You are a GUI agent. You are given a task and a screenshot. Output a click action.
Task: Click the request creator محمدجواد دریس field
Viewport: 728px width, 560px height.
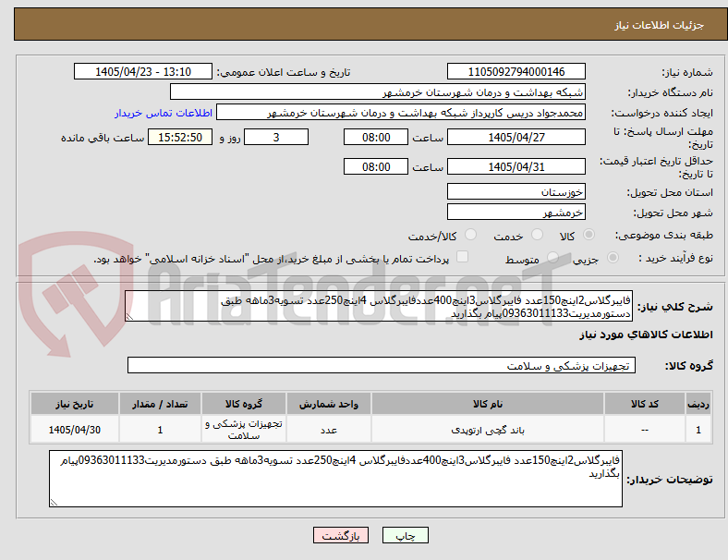coord(401,113)
